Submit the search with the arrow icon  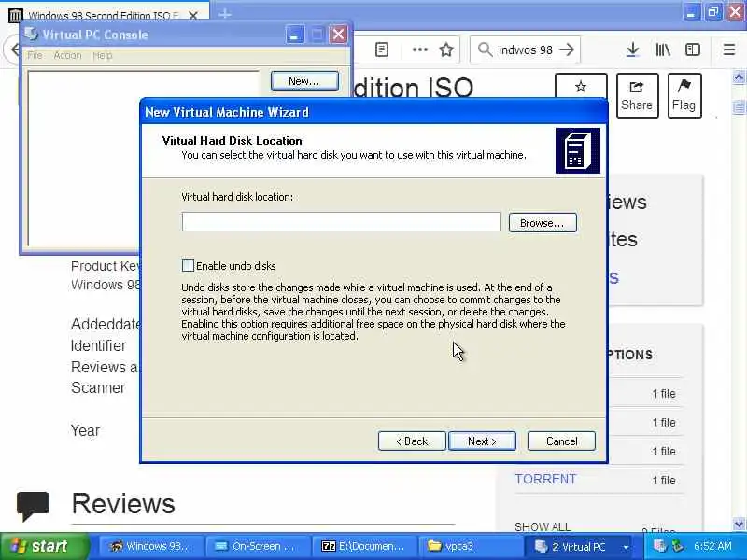[x=567, y=49]
